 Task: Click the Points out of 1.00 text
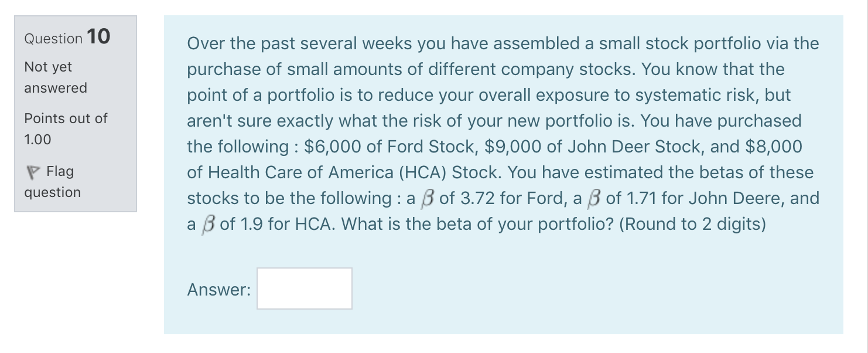pos(66,128)
